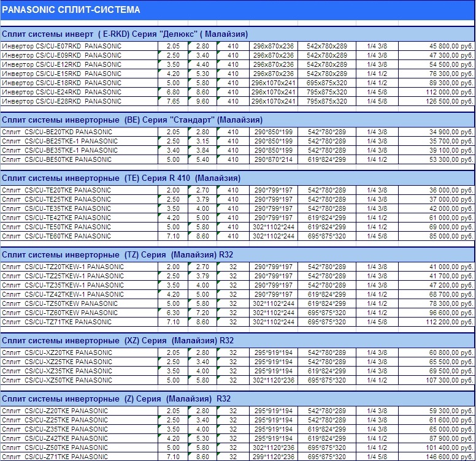The width and height of the screenshot is (476, 461).
Task: Select the E-RKD Серия "Делюкс" section header
Action: [x=125, y=34]
